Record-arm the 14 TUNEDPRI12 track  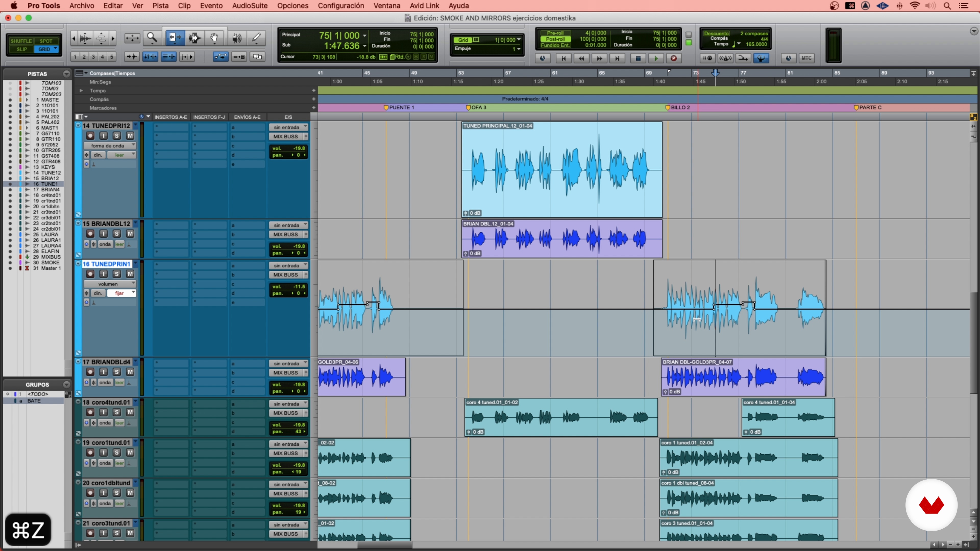coord(90,136)
